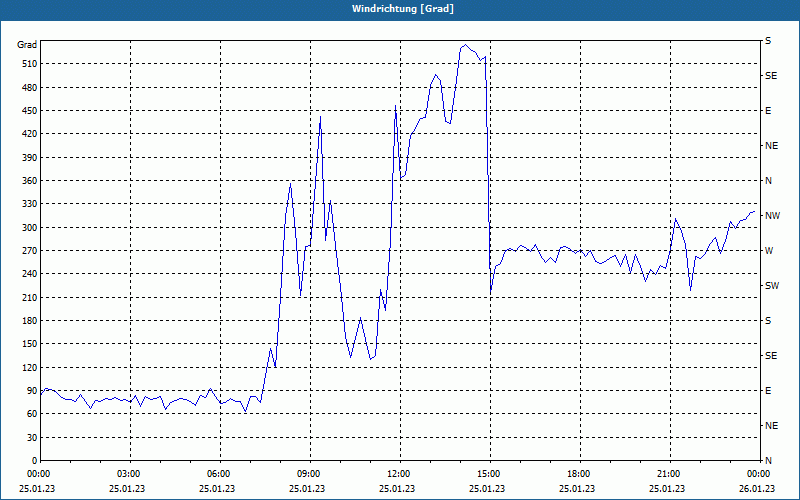
Task: Click the 15:00 time axis label
Action: (487, 473)
